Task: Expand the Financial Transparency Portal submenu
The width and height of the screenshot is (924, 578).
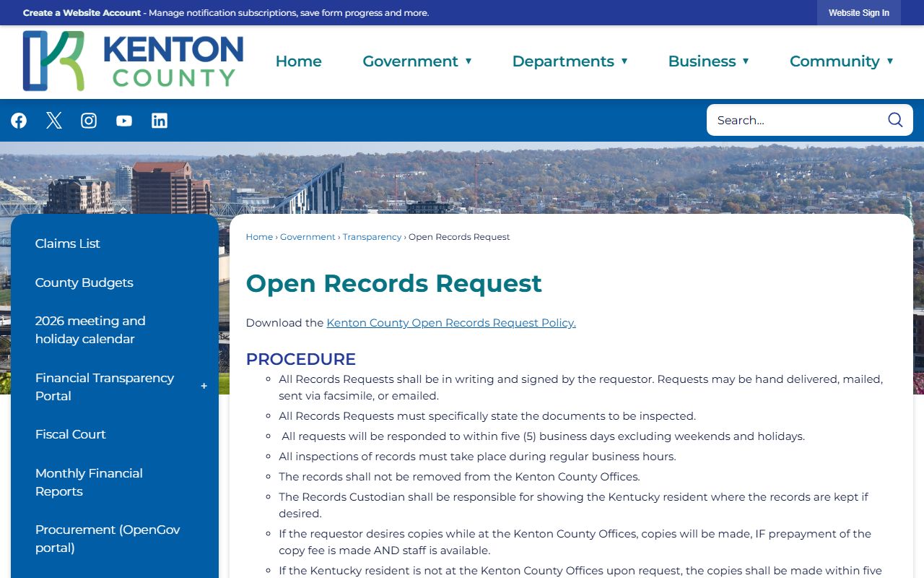Action: pos(204,387)
